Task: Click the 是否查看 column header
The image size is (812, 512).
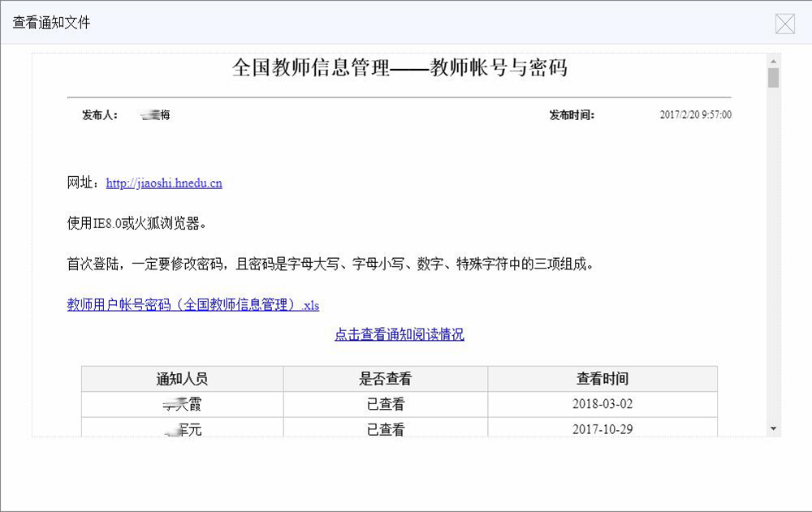Action: 385,379
